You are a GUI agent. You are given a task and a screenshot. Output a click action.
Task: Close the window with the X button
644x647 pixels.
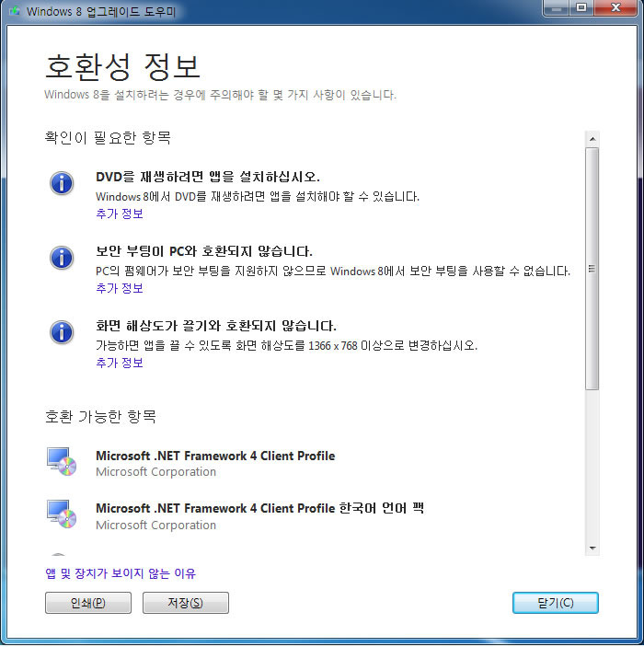click(616, 8)
